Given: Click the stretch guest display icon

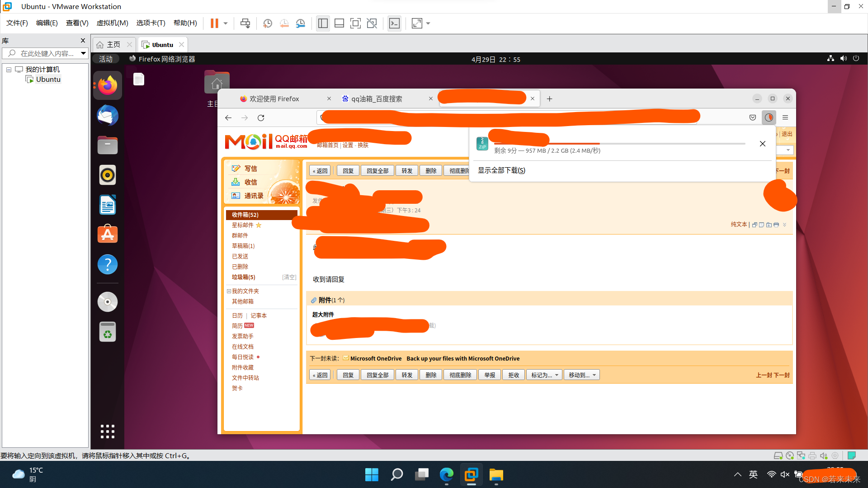Looking at the screenshot, I should [x=417, y=23].
